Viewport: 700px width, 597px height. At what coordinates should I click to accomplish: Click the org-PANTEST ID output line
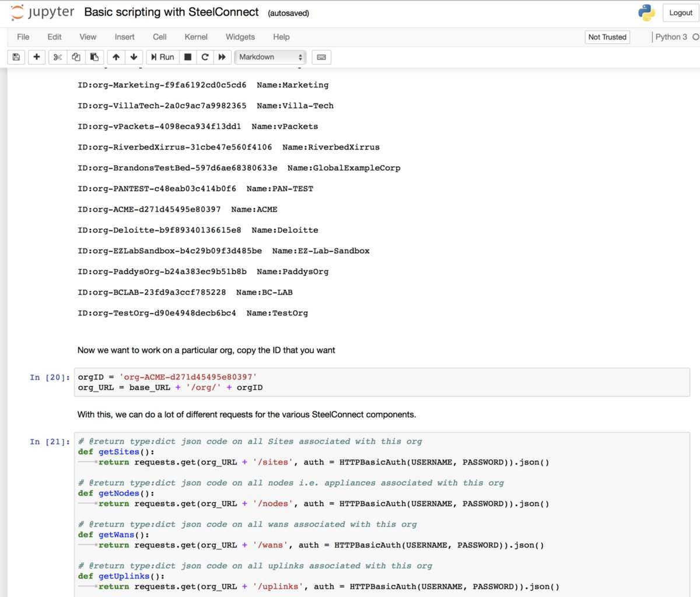(x=195, y=189)
